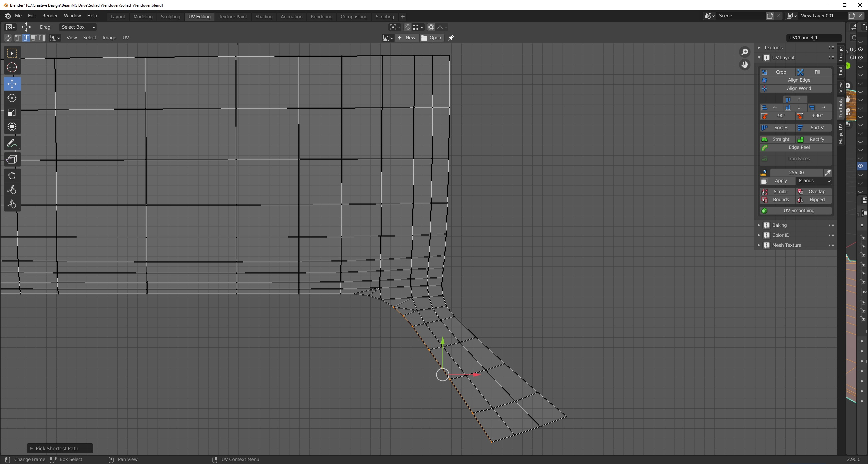Select the Grab sculpt hand tool
Screen dimensions: 868x464
[12, 176]
